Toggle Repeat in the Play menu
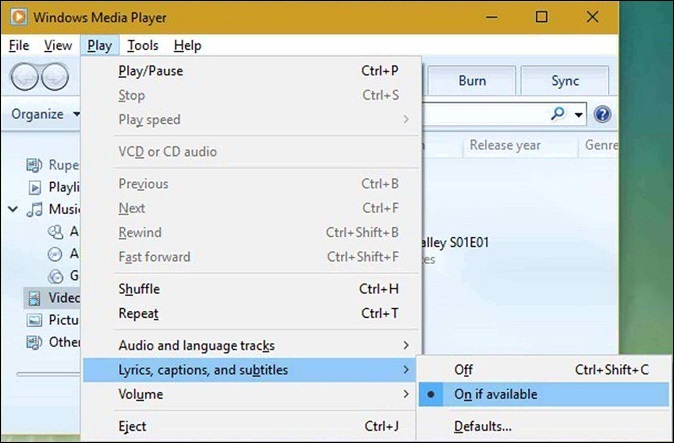Viewport: 674px width, 443px height. point(250,314)
